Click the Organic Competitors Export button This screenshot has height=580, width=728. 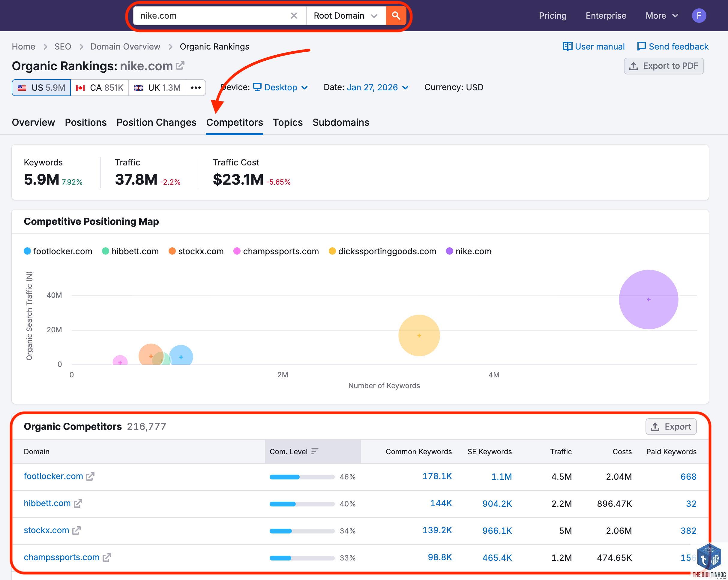point(671,427)
